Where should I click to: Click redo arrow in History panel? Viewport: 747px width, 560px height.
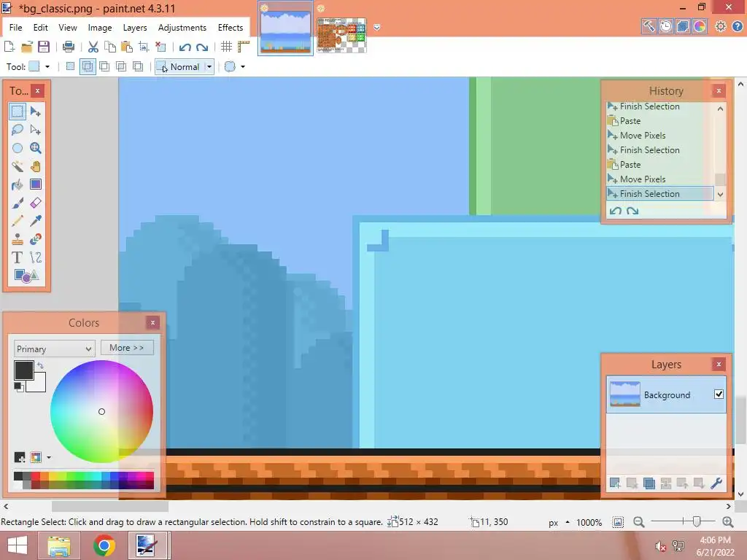pyautogui.click(x=632, y=211)
